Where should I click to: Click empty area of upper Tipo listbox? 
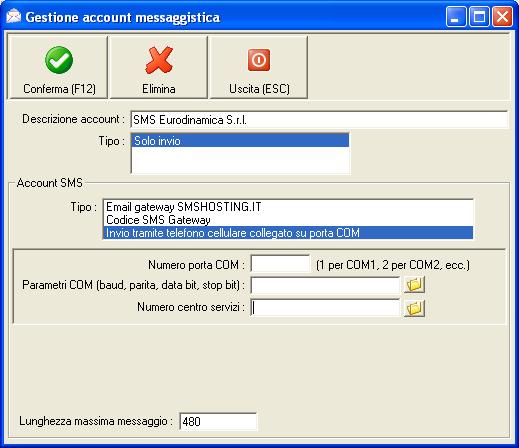(x=240, y=160)
